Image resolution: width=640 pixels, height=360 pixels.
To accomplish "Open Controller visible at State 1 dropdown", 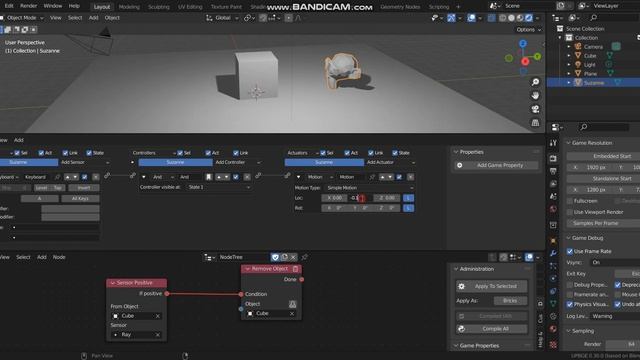I will coord(218,187).
